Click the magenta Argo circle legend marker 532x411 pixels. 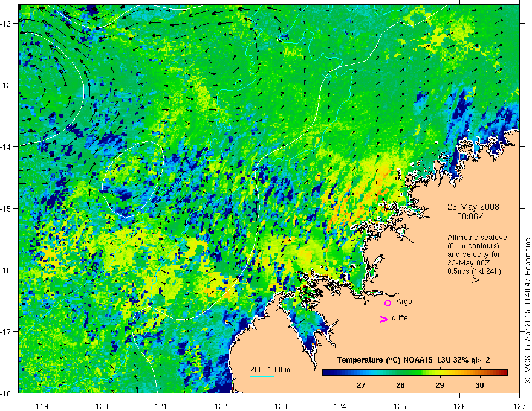388,303
